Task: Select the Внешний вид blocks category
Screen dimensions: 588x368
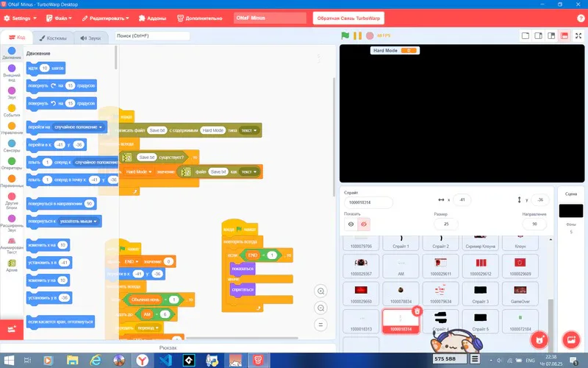Action: (x=12, y=73)
